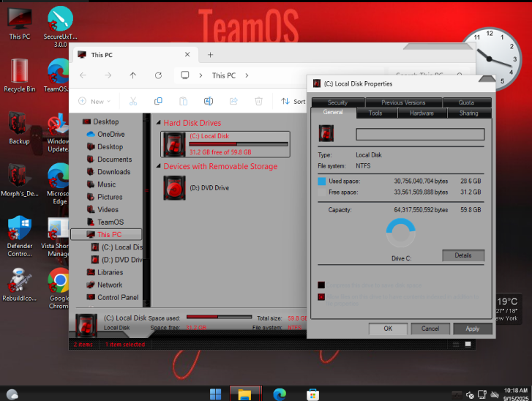The width and height of the screenshot is (532, 401).
Task: Click the OK button
Action: coord(388,329)
